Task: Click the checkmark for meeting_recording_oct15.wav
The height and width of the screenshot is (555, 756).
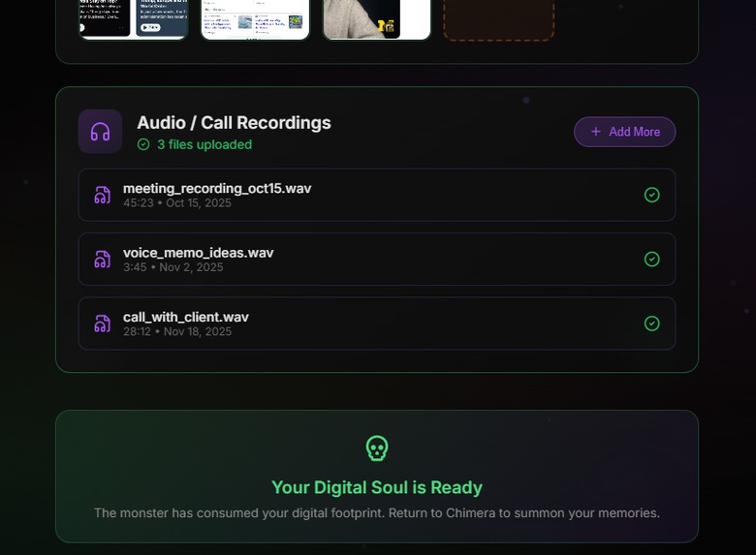Action: [x=652, y=195]
